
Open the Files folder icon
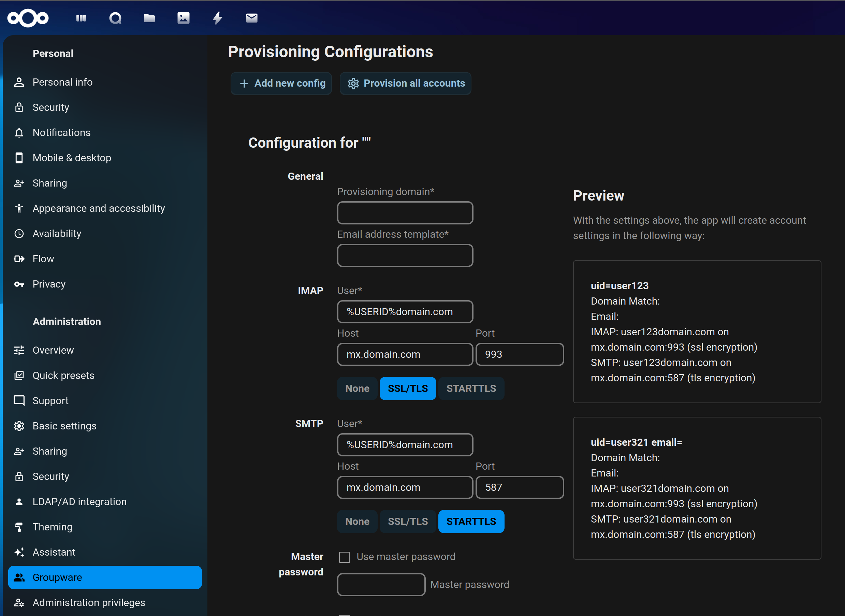[x=149, y=18]
